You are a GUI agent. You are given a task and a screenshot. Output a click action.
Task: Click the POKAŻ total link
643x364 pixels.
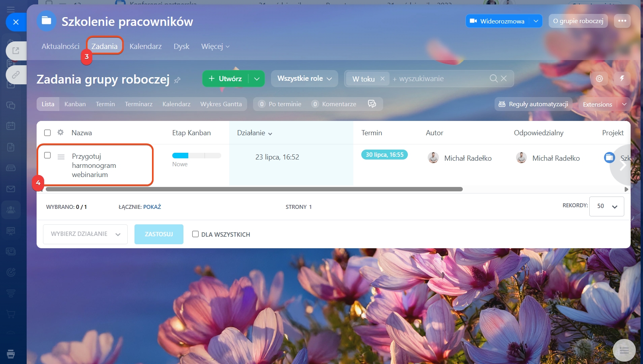click(x=152, y=207)
